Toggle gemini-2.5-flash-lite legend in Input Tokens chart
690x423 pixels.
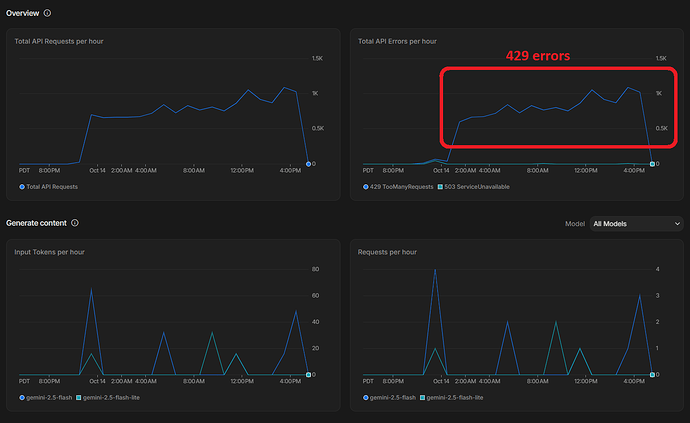(108, 397)
